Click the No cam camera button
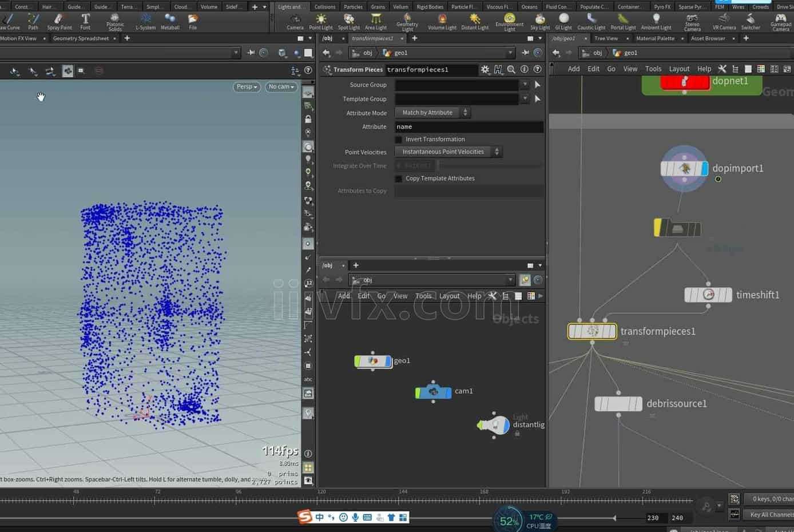Image resolution: width=794 pixels, height=532 pixels. coord(281,87)
